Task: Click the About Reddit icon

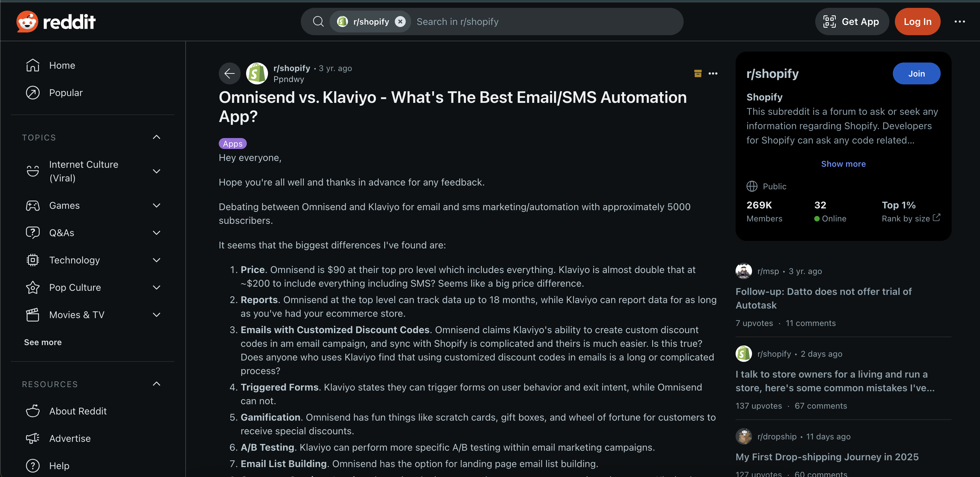Action: click(33, 411)
